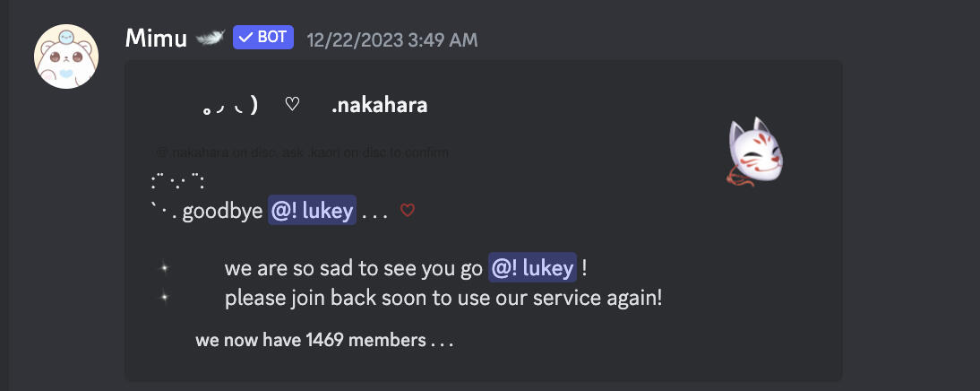Screen dimensions: 980x391
Task: Click the message timestamp 12/22/2023 3:49 AM
Action: pyautogui.click(x=391, y=39)
